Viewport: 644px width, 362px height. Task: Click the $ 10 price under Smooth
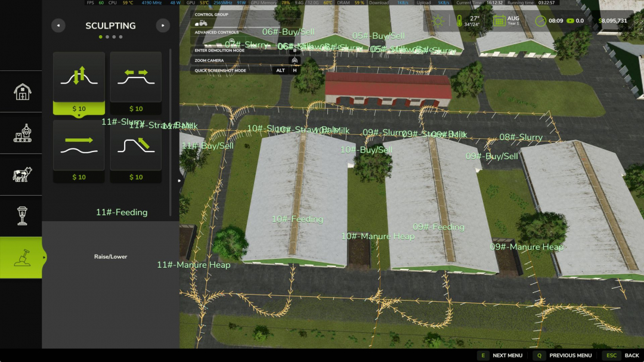(x=79, y=177)
